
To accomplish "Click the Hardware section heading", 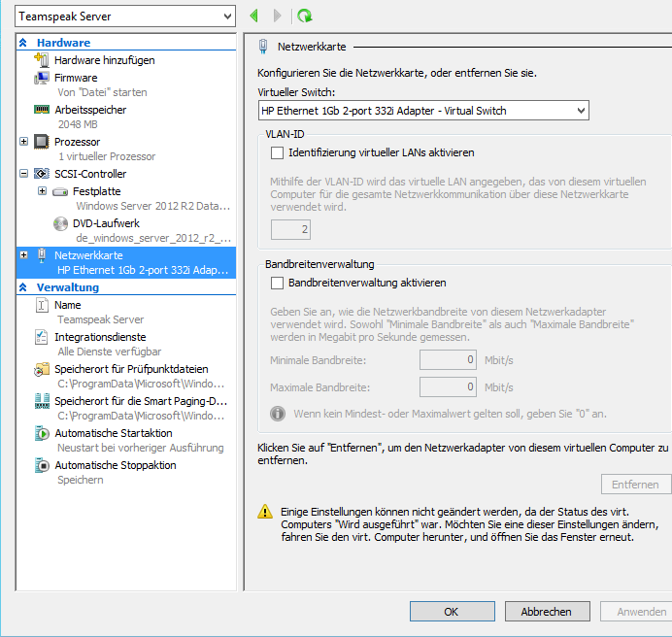I will [x=63, y=43].
